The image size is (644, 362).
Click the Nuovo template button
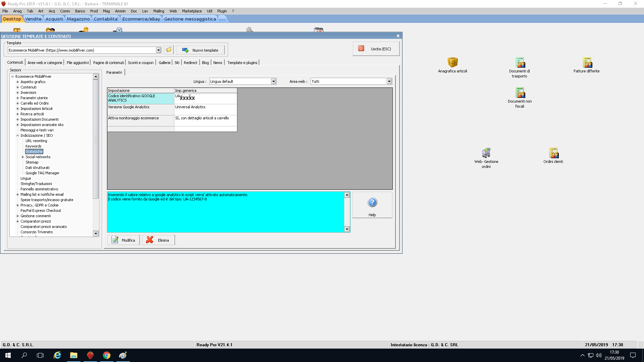[x=200, y=50]
